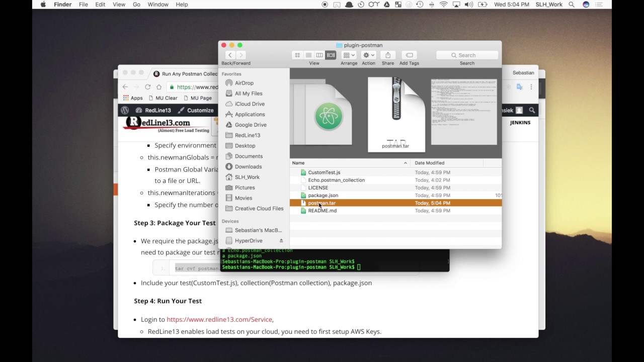Open Siri from the menu bar
The image size is (644, 362).
pos(586,5)
